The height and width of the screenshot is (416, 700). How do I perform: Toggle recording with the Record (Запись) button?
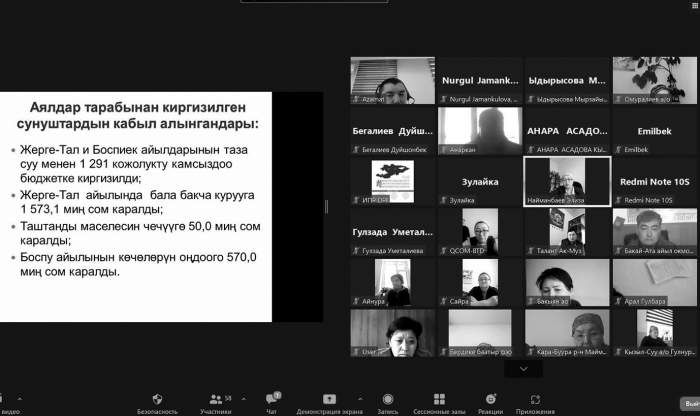point(386,398)
